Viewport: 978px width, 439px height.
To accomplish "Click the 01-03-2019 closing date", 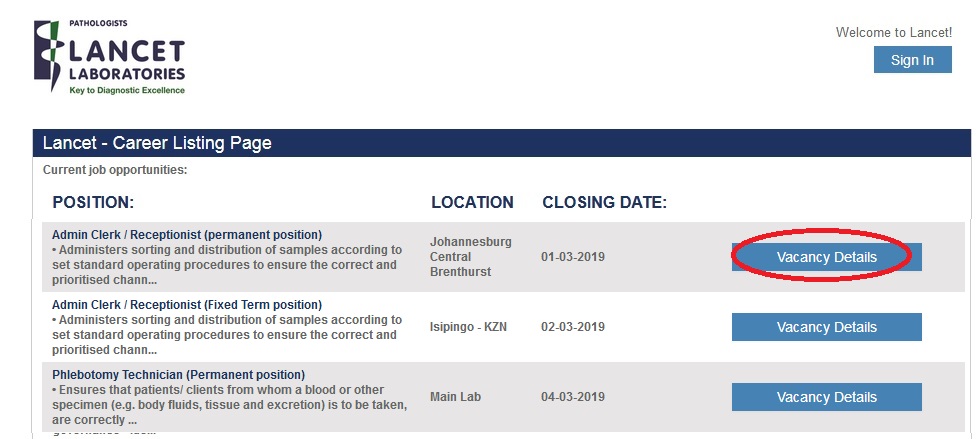I will point(572,257).
